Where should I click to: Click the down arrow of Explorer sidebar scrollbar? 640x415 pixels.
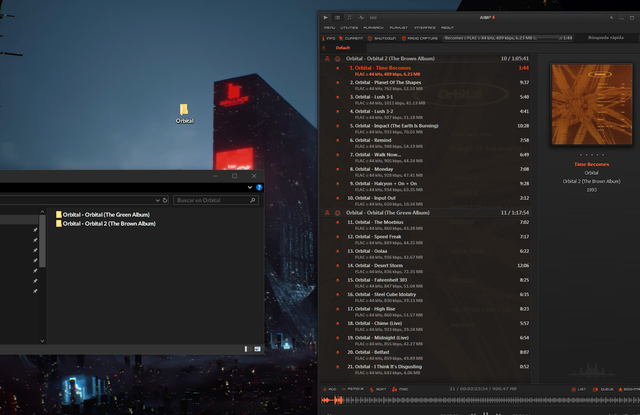pos(42,341)
